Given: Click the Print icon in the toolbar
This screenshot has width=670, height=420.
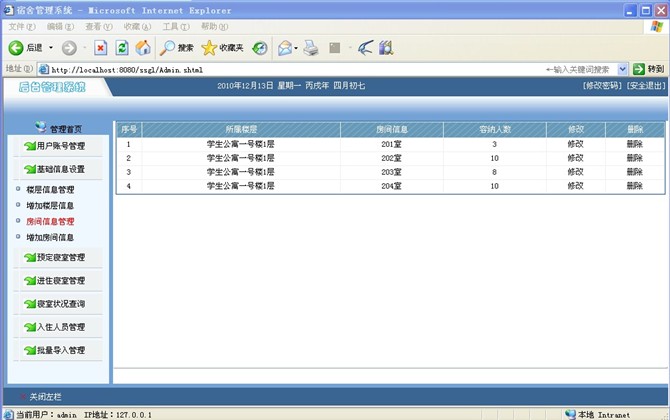Looking at the screenshot, I should click(311, 47).
